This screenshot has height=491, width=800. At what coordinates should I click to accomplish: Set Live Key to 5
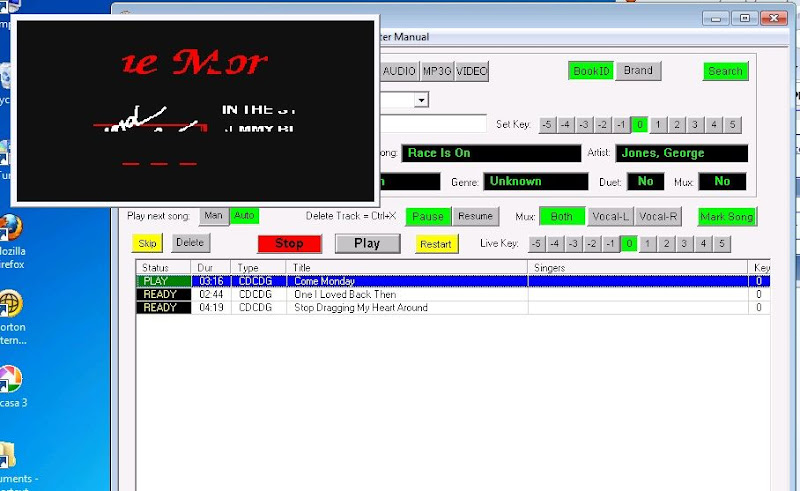(722, 243)
